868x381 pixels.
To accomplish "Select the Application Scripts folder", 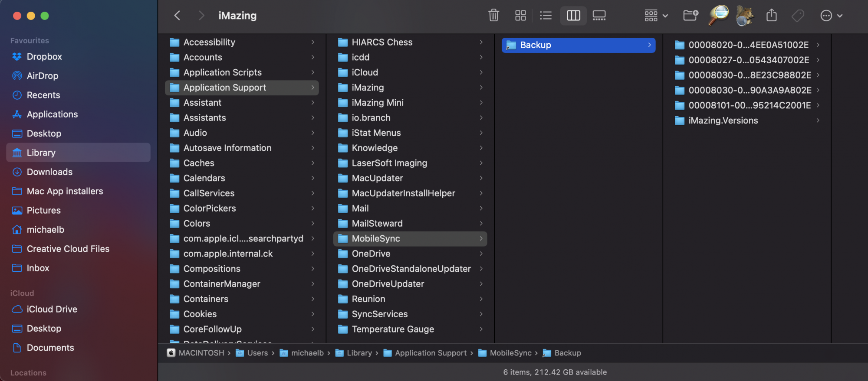I will pos(242,72).
